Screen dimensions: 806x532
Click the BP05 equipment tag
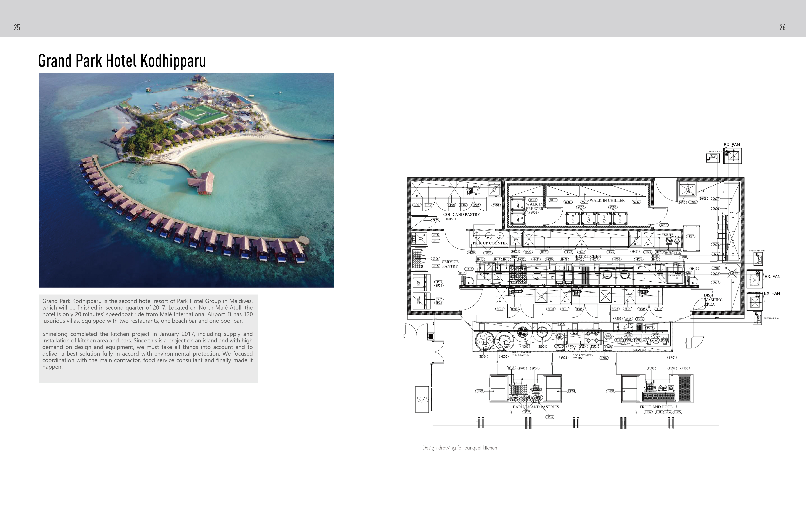(x=511, y=368)
